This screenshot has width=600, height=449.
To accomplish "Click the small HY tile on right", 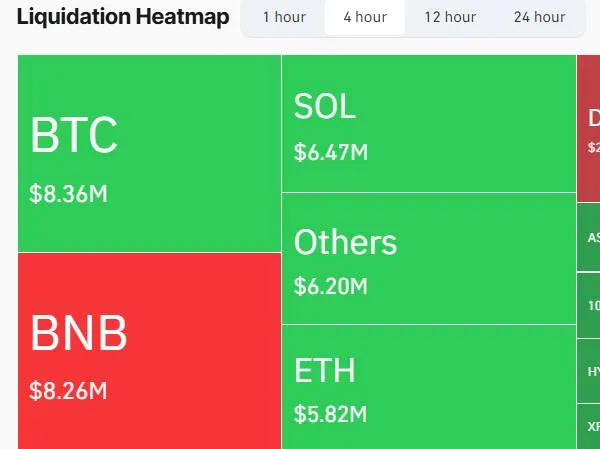I will [x=590, y=370].
